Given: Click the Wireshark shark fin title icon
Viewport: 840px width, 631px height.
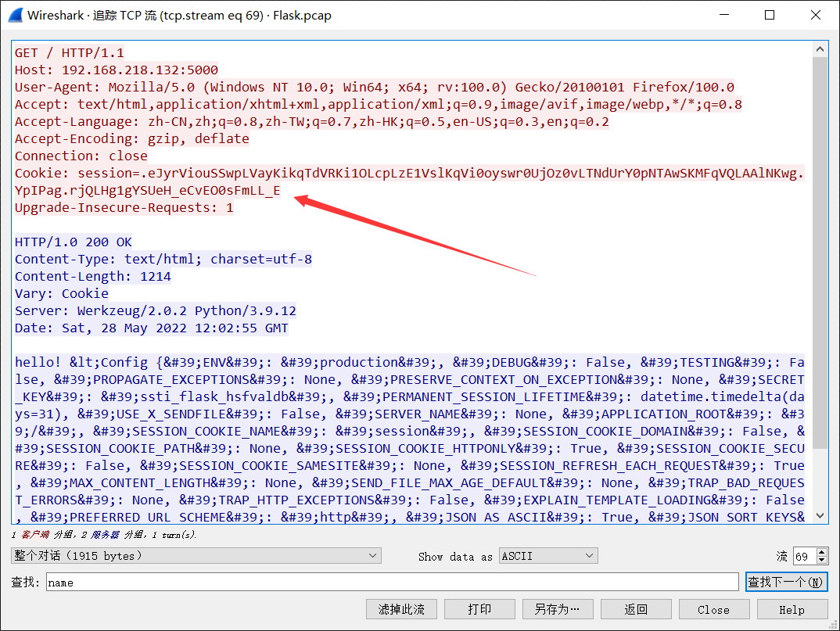Looking at the screenshot, I should click(16, 14).
